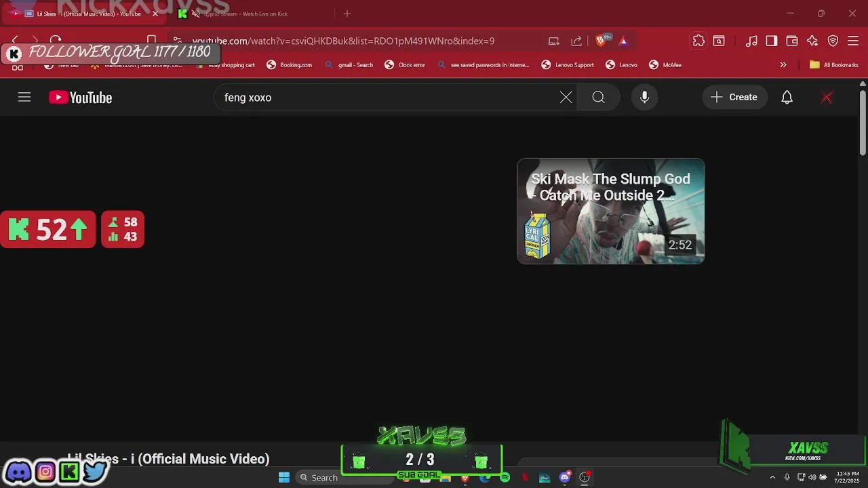Image resolution: width=868 pixels, height=488 pixels.
Task: Open see saved passwords bookmark
Action: point(483,65)
